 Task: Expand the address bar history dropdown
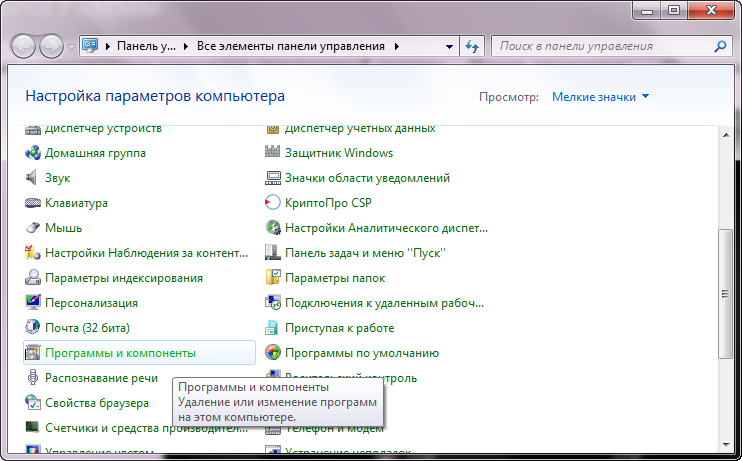450,46
